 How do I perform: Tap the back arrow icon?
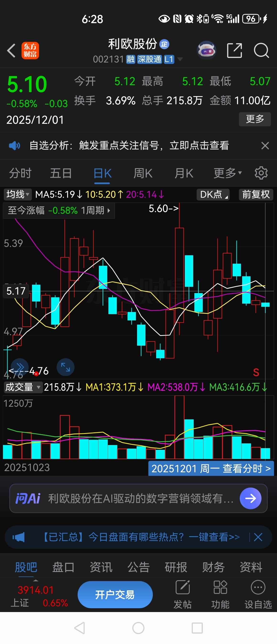[x=11, y=51]
